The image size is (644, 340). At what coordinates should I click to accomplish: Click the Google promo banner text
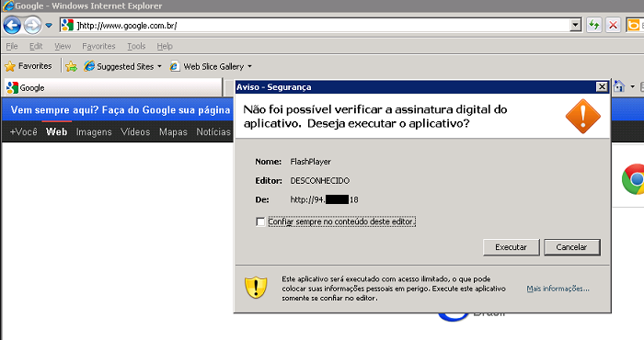tap(121, 110)
